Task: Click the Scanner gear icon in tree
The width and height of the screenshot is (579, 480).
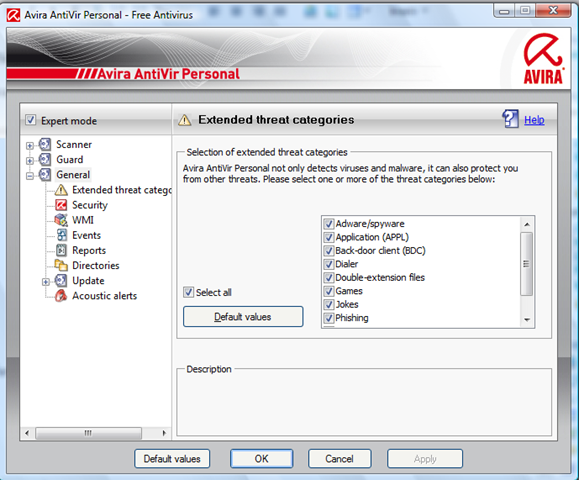Action: [x=45, y=144]
